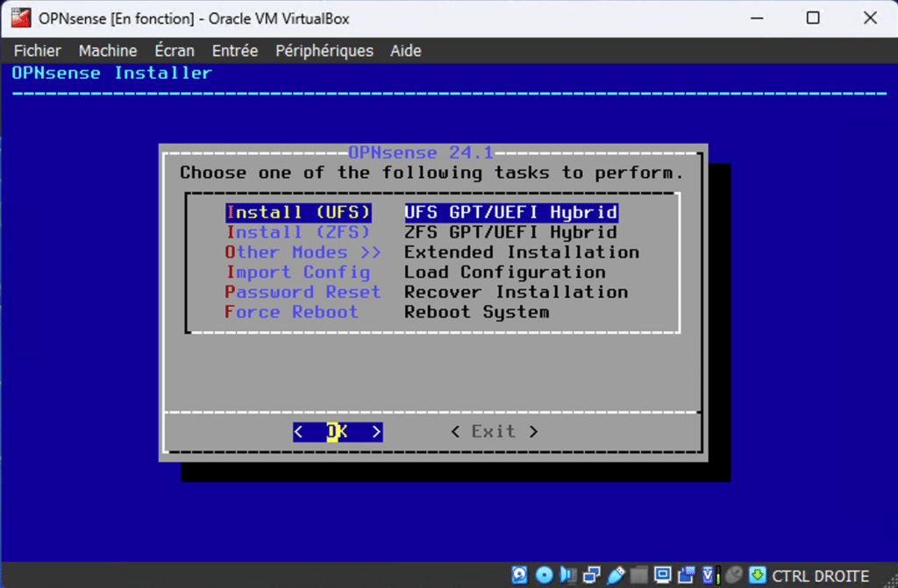Click the Load Configuration description
This screenshot has width=898, height=588.
coord(505,273)
